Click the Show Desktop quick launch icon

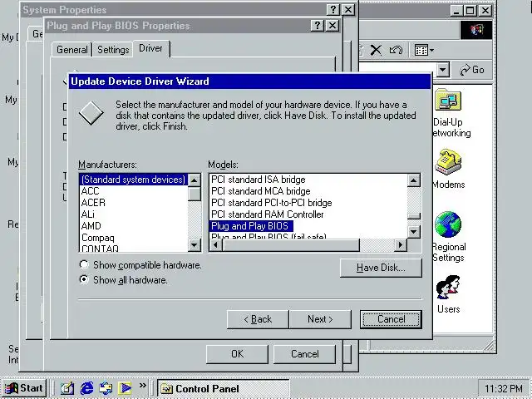pos(67,388)
